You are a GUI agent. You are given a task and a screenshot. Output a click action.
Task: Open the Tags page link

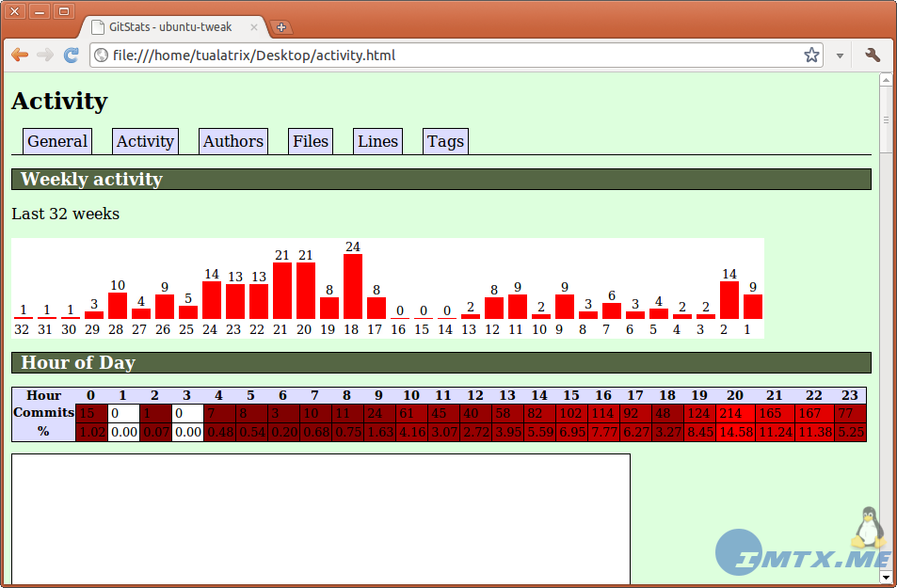[445, 141]
